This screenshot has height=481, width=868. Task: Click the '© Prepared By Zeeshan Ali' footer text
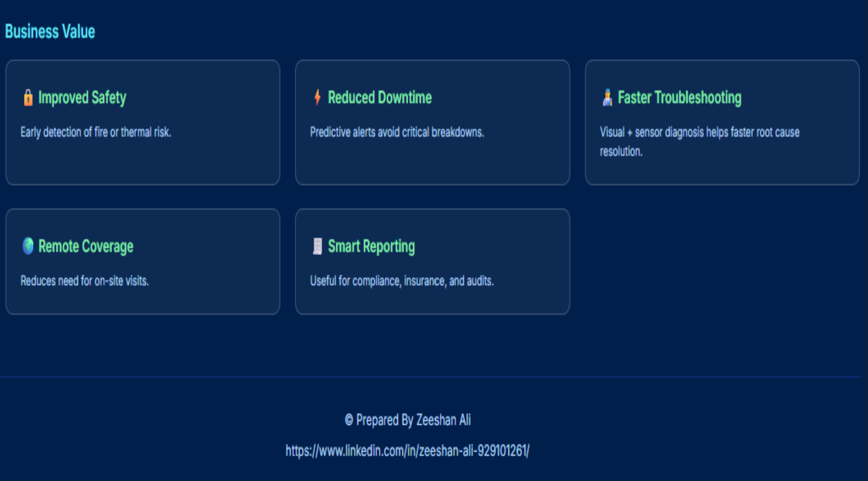click(408, 420)
